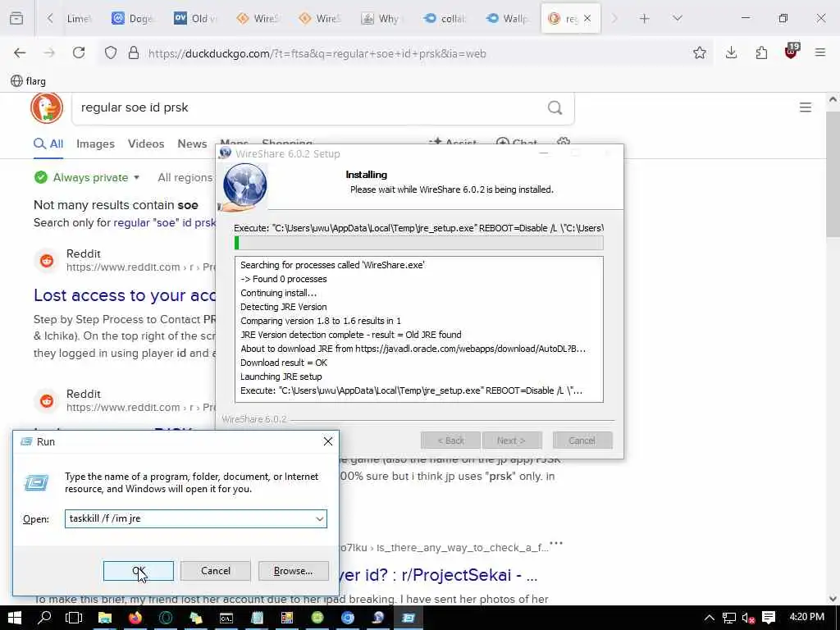Open Task View on taskbar
This screenshot has height=630, width=840.
(74, 618)
